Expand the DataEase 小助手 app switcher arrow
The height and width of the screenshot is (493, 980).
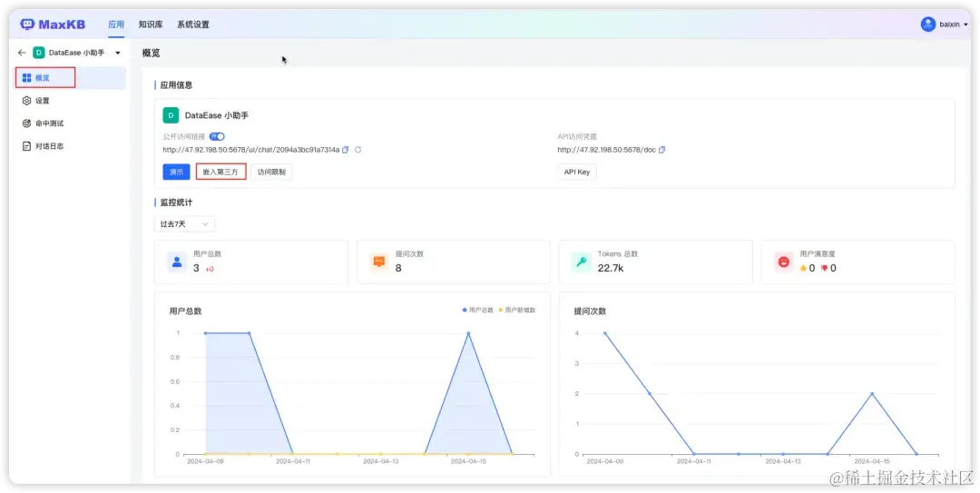click(117, 54)
